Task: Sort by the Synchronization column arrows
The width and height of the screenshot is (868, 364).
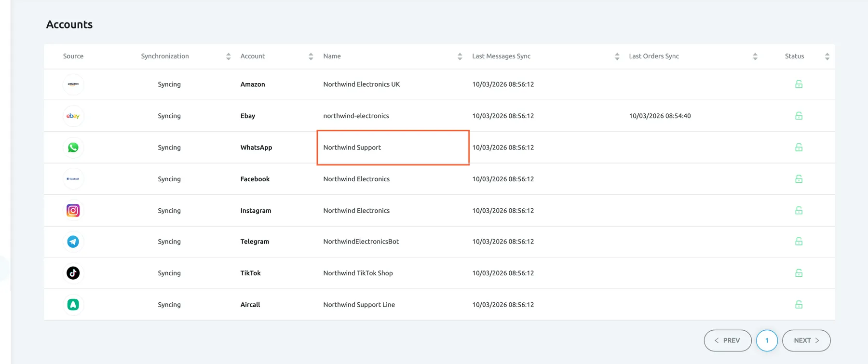Action: (229, 56)
